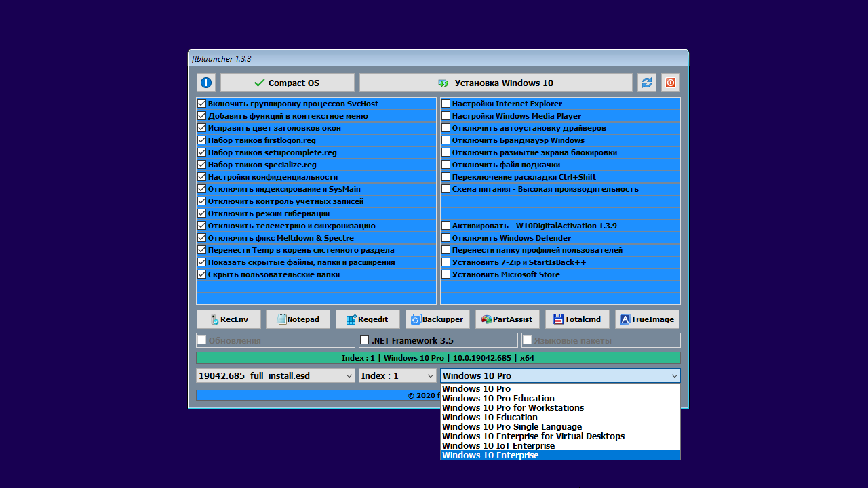Viewport: 868px width, 488px height.
Task: Launch the RecEnv recovery tool
Action: [x=229, y=319]
